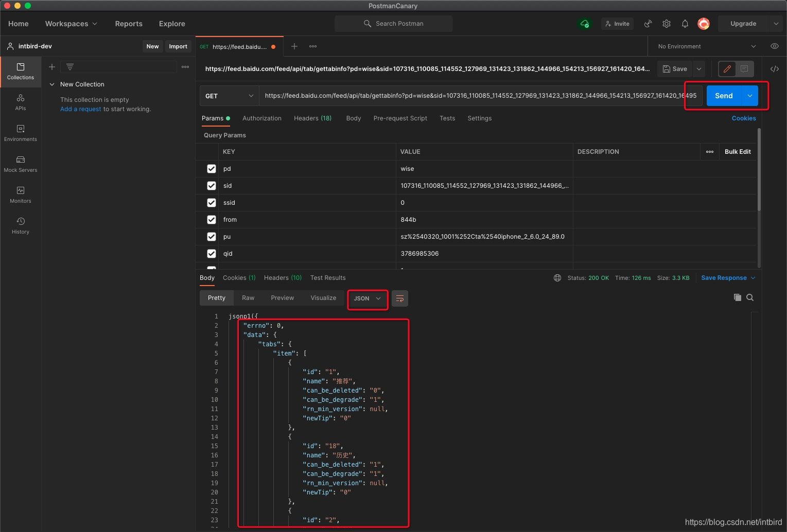Uncheck the qid query parameter
Screen dimensions: 787x532
211,254
